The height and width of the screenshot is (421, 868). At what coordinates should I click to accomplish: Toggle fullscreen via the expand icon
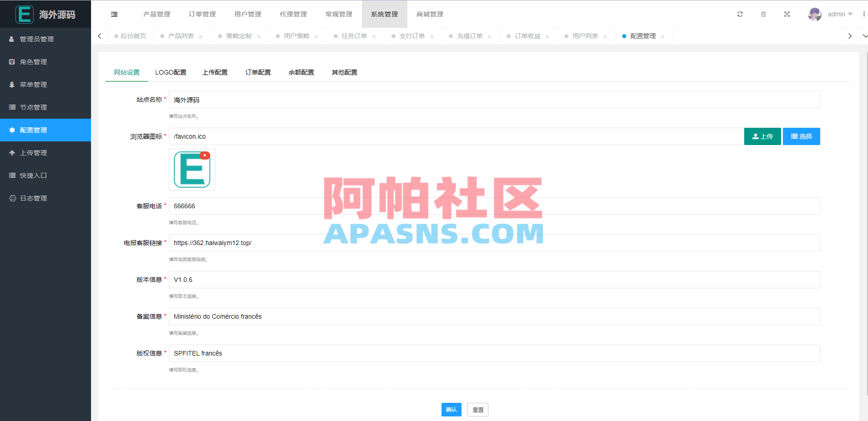(787, 14)
